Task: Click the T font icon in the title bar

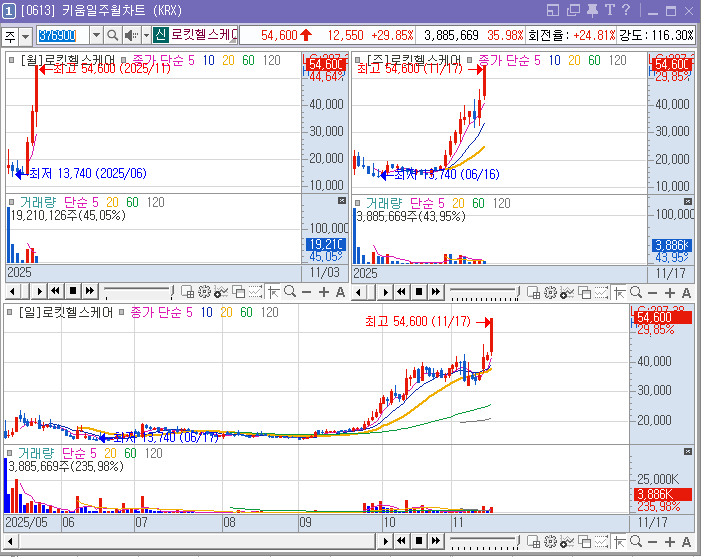Action: click(609, 10)
